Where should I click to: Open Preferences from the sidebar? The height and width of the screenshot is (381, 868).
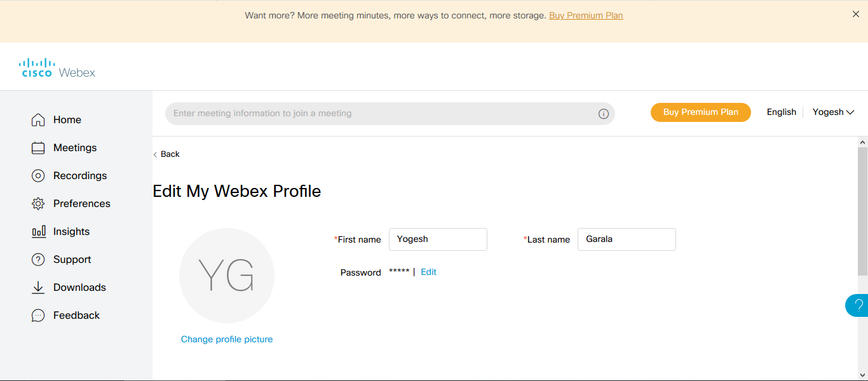tap(82, 204)
